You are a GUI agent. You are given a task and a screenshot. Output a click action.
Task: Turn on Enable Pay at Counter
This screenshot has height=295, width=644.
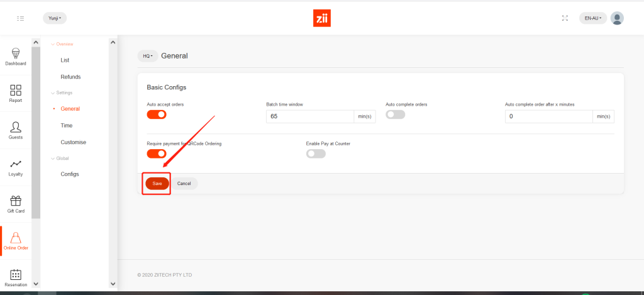tap(316, 153)
